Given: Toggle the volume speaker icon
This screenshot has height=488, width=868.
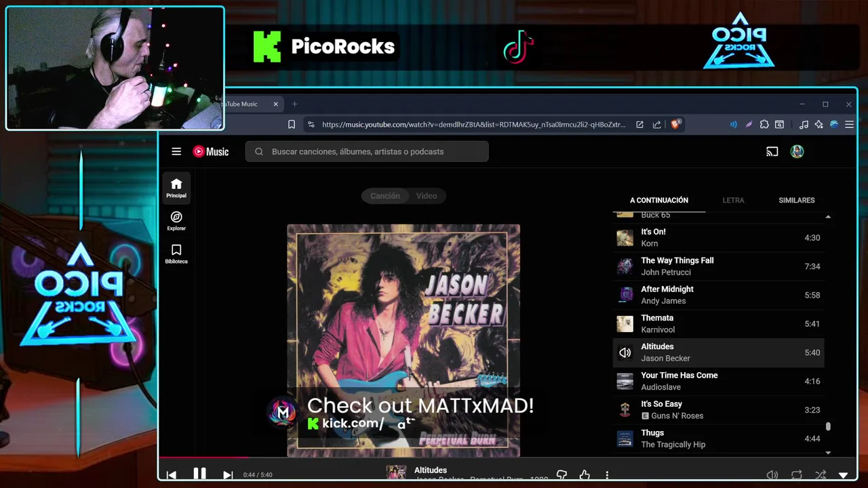Looking at the screenshot, I should coord(772,475).
